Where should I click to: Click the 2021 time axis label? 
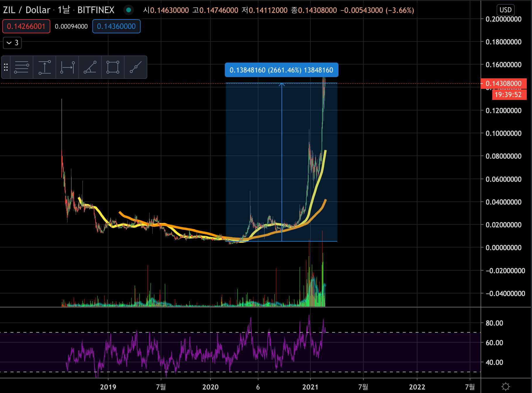pyautogui.click(x=310, y=387)
